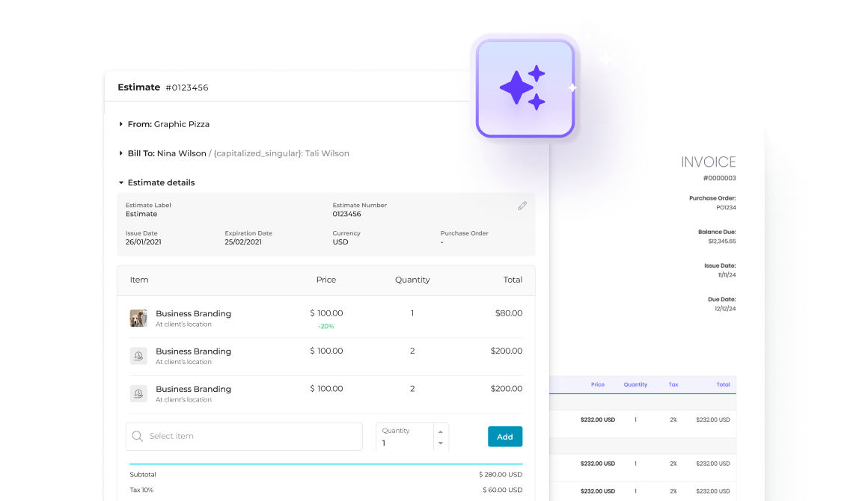Image resolution: width=868 pixels, height=501 pixels.
Task: Click into the Quantity input box
Action: coord(404,443)
